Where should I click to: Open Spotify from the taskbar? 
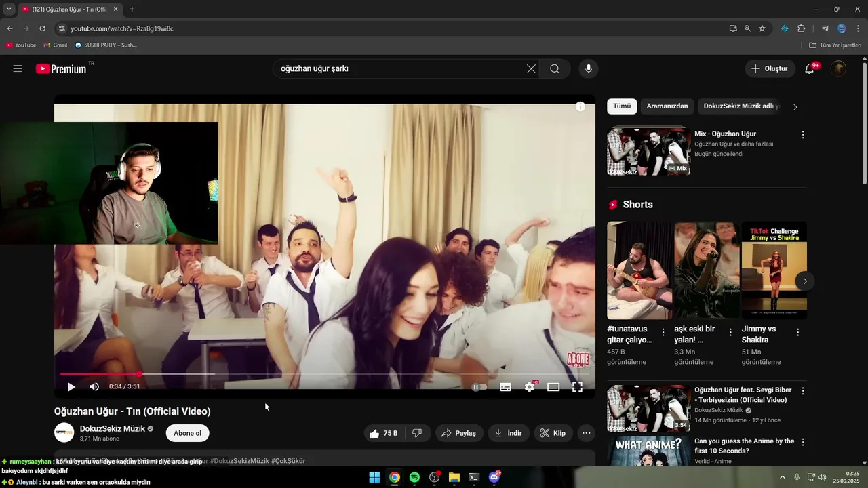pyautogui.click(x=414, y=477)
